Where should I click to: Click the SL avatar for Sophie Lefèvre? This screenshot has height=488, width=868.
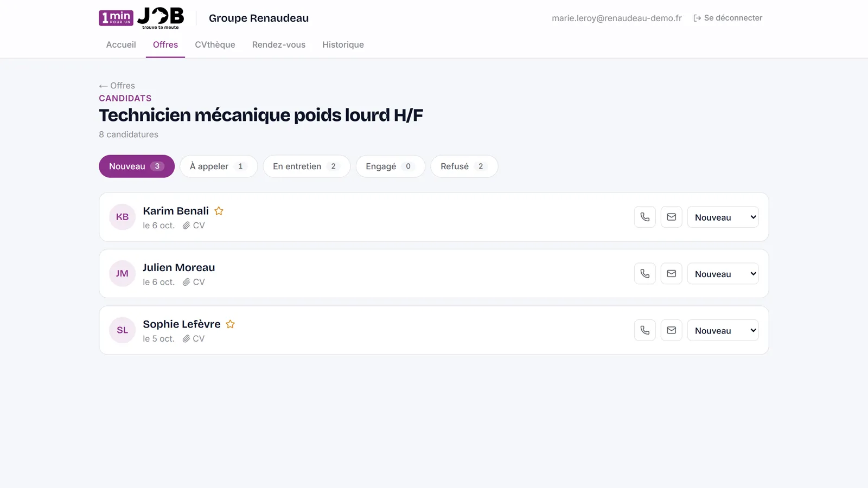coord(122,330)
